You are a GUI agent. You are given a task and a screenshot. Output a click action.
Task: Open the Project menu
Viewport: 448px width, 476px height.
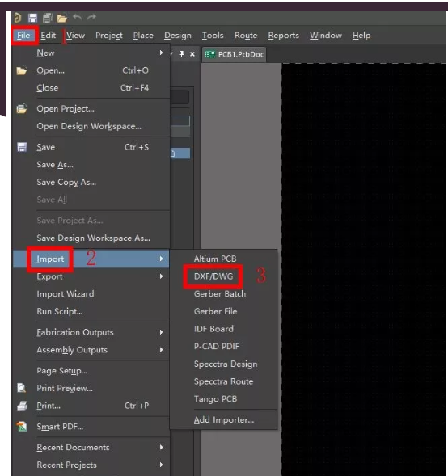coord(109,36)
